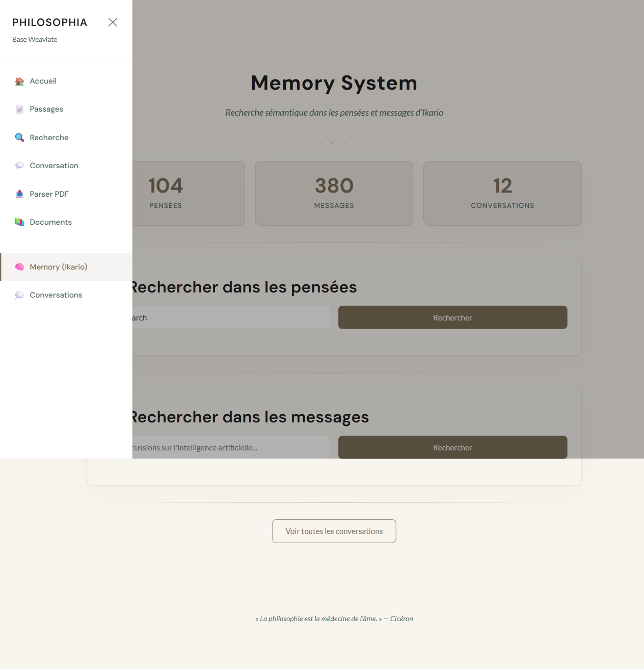This screenshot has width=644, height=669.
Task: Focus the pensées search input field
Action: pyautogui.click(x=229, y=317)
